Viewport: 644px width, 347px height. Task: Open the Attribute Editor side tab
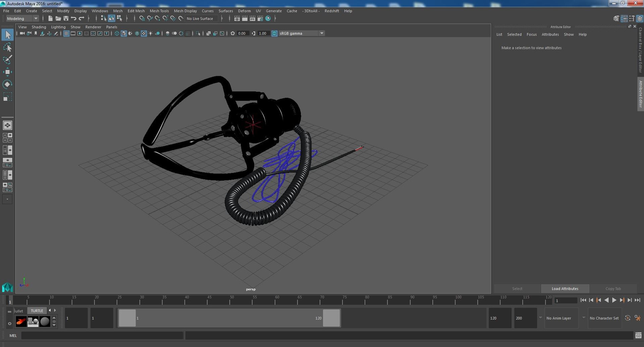coord(640,94)
